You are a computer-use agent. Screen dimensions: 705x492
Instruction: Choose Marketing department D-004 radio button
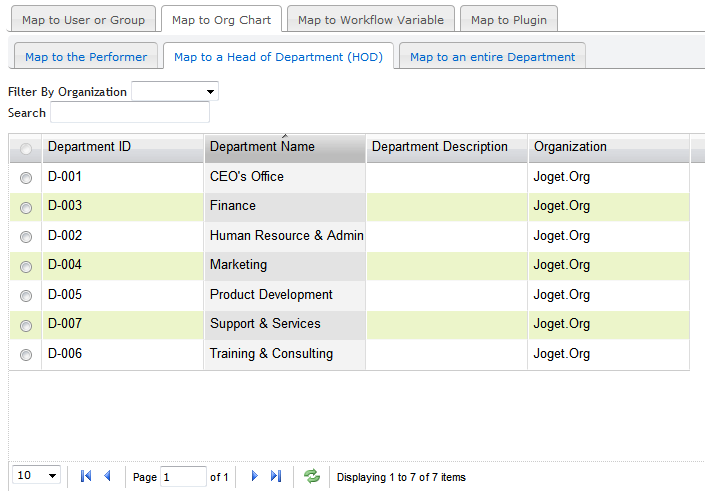pos(26,266)
